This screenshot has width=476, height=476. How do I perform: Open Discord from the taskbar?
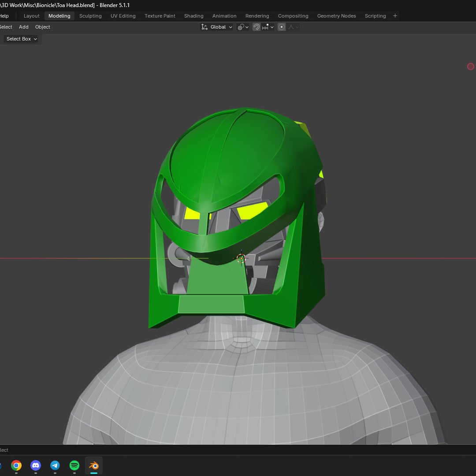tap(36, 465)
